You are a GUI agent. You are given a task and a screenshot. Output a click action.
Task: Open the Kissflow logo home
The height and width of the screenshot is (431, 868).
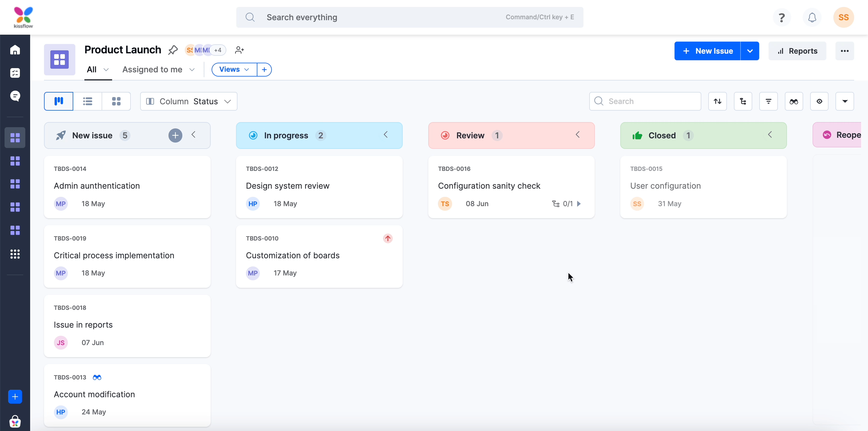tap(23, 17)
